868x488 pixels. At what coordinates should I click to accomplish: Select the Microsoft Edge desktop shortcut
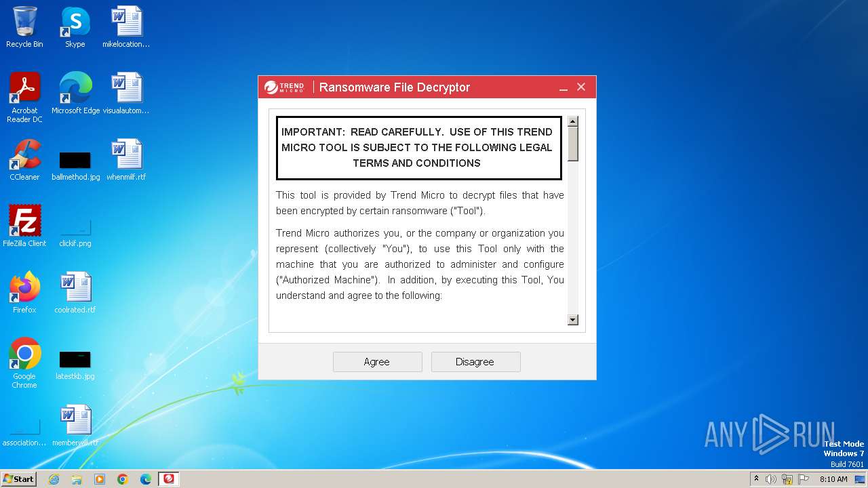(x=75, y=94)
